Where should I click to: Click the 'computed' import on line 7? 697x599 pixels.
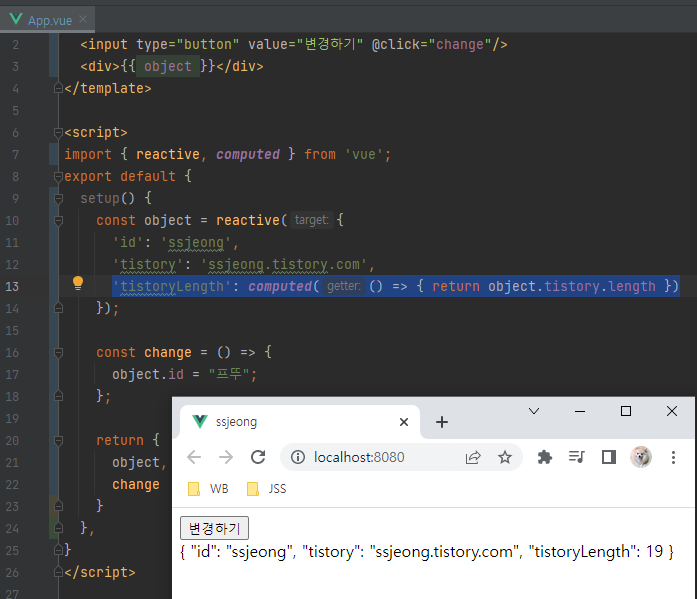[248, 154]
